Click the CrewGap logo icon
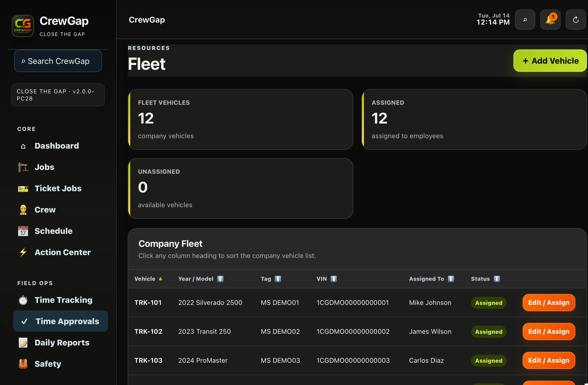Screen dimensions: 588x385 click(x=23, y=26)
